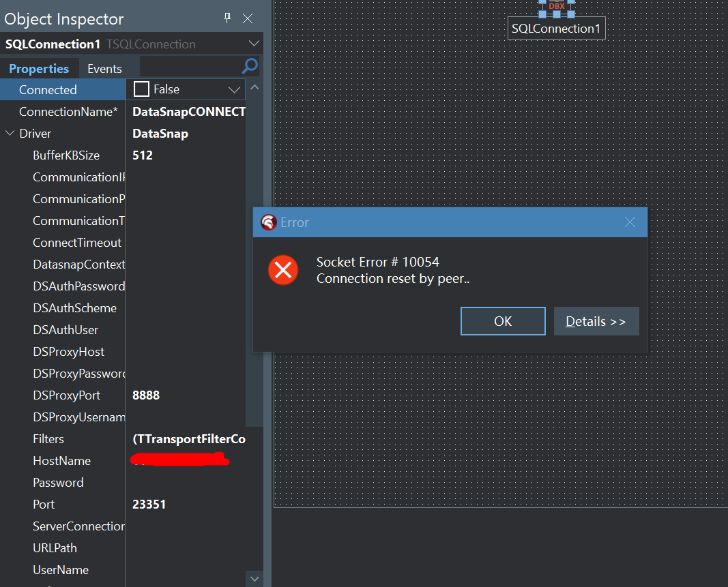
Task: Click the property list scrollbar thumb
Action: coord(254,261)
